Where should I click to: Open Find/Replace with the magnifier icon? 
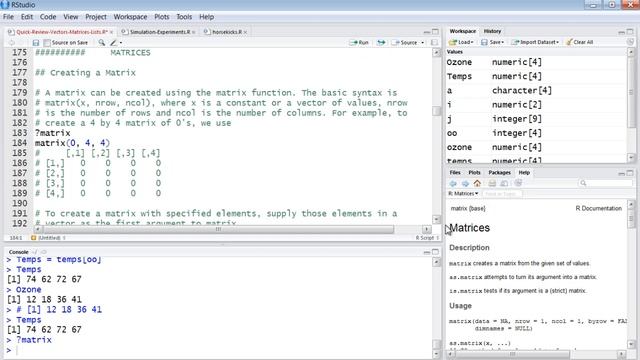point(101,42)
